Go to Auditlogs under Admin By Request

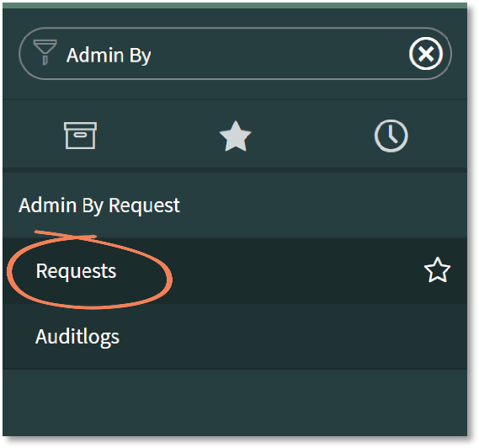tap(77, 338)
